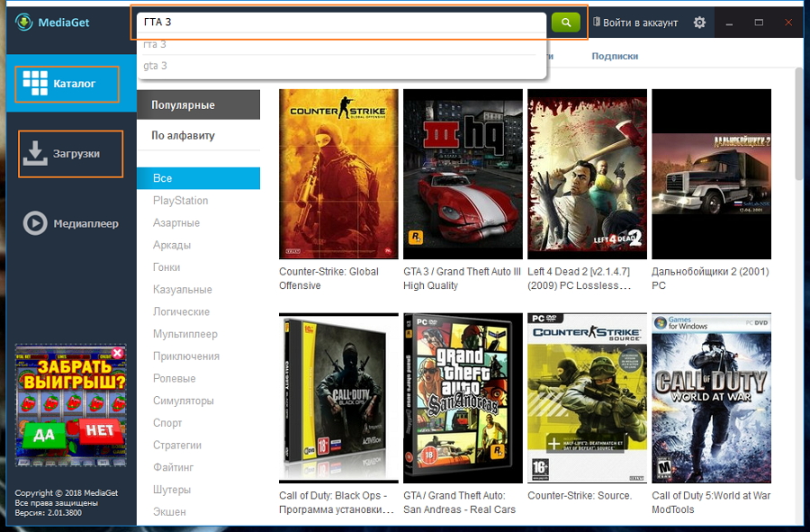Choose suggestion 'гта 3' from dropdown

click(341, 44)
